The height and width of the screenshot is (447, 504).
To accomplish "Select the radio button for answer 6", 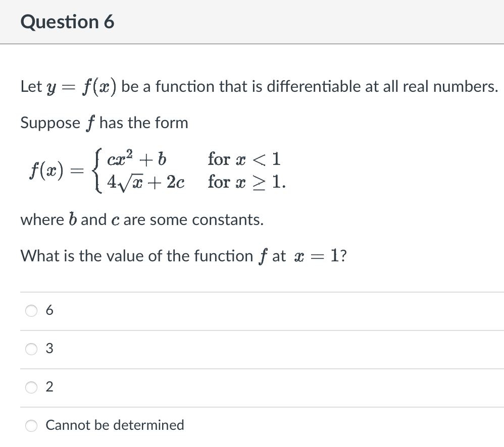I will pos(31,311).
